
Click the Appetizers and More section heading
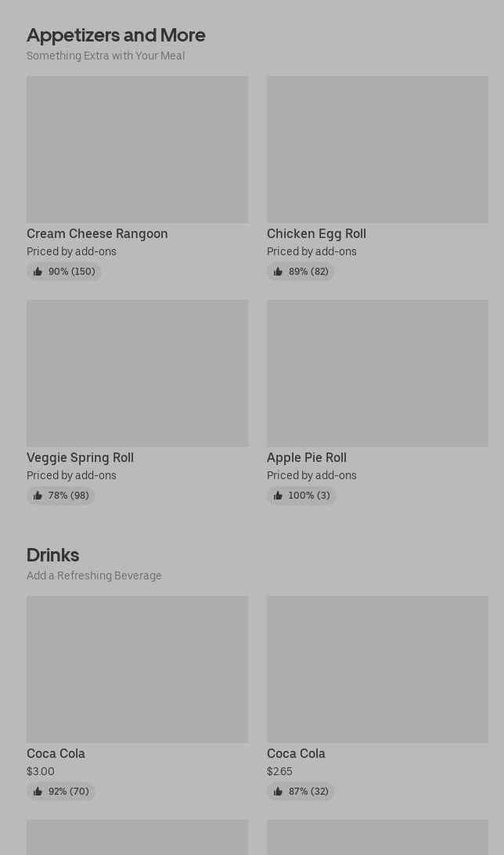(116, 34)
